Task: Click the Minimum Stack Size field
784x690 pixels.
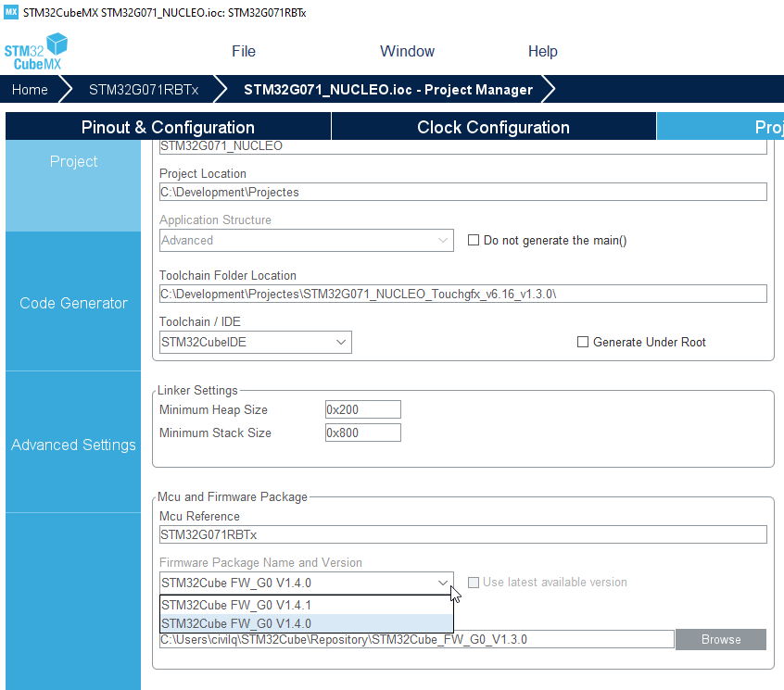Action: 362,433
